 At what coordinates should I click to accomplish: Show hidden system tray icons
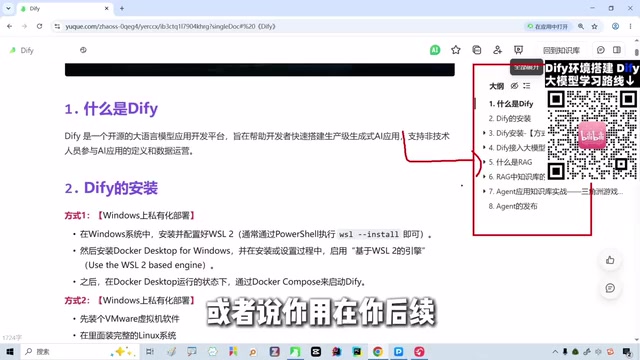pyautogui.click(x=555, y=351)
